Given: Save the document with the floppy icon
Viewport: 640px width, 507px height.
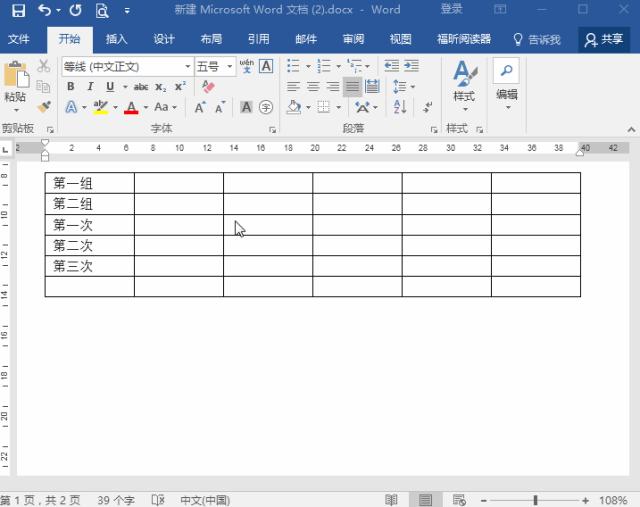Looking at the screenshot, I should pyautogui.click(x=18, y=10).
